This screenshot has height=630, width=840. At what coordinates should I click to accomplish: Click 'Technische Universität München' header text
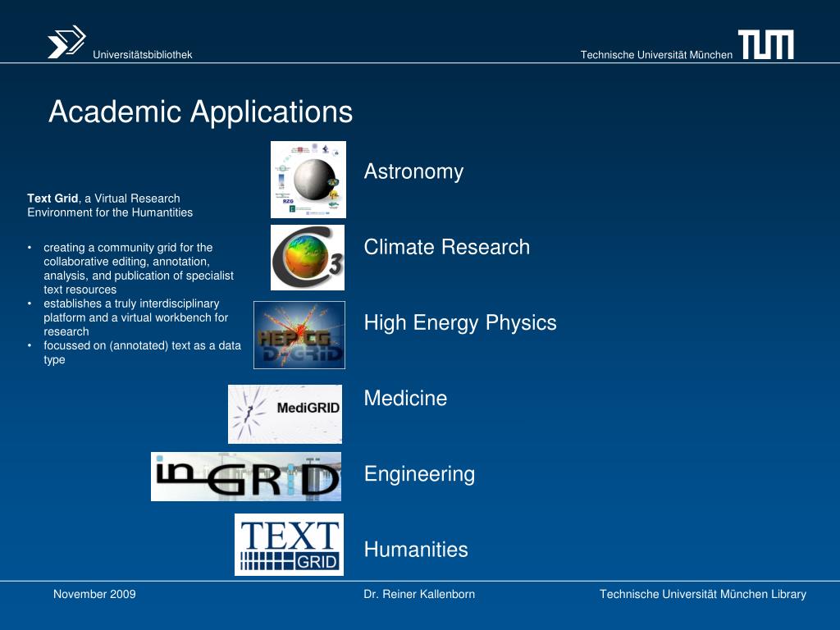click(x=656, y=55)
